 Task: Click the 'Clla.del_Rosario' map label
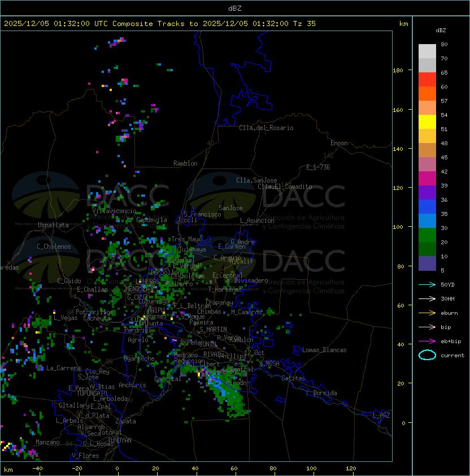266,128
